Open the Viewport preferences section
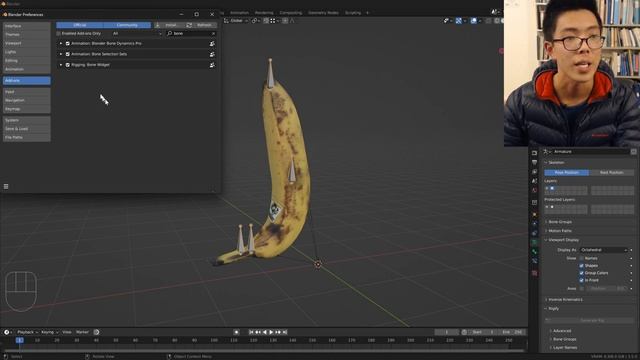Image resolution: width=640 pixels, height=360 pixels. (27, 43)
